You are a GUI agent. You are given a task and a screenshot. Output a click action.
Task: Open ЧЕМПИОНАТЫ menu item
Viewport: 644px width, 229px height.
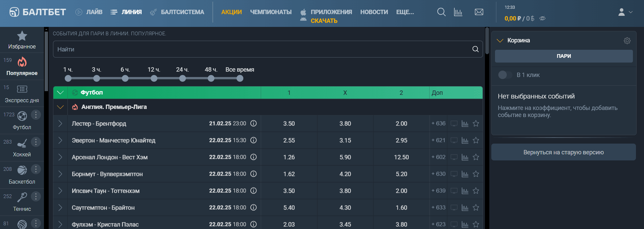(x=271, y=12)
